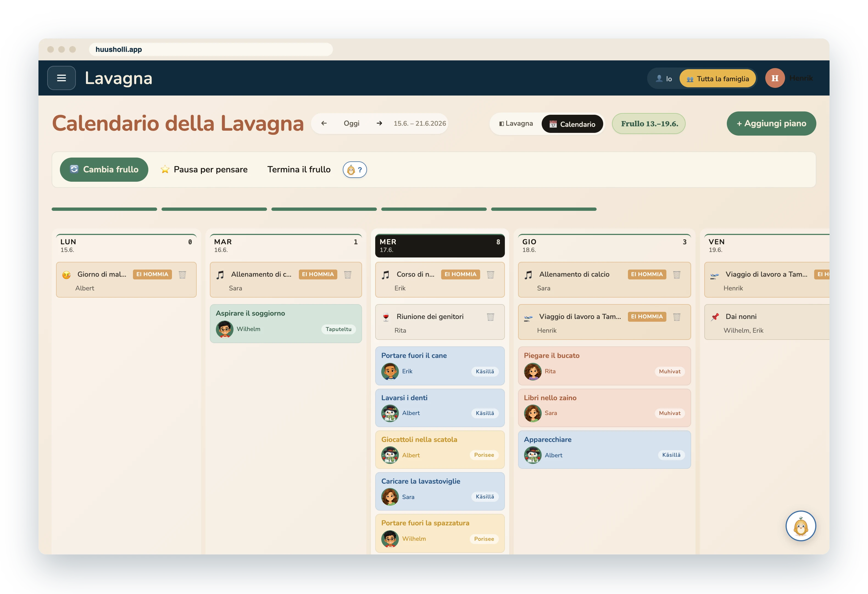Click the Porisee status on Giocattoli nella scatola
Screen dimensions: 868x594
(x=484, y=455)
